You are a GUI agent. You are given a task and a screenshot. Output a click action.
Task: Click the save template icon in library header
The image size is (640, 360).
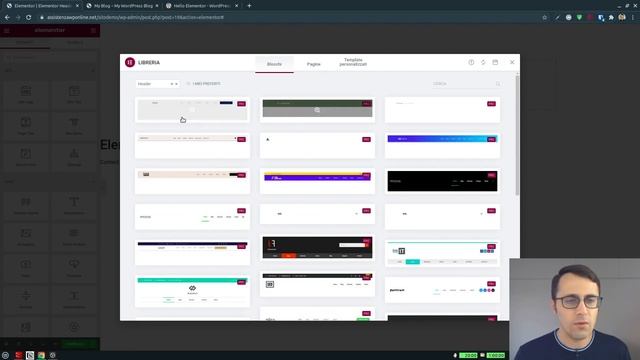(495, 62)
